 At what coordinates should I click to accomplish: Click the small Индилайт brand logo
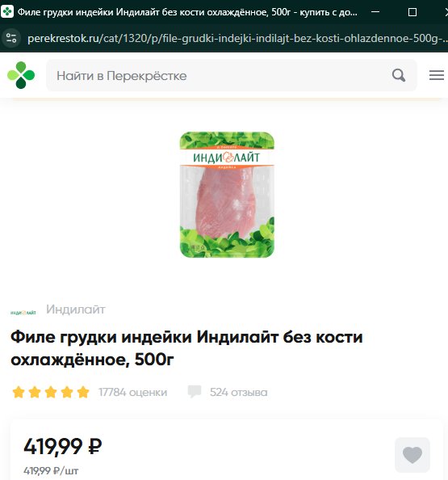click(x=23, y=313)
